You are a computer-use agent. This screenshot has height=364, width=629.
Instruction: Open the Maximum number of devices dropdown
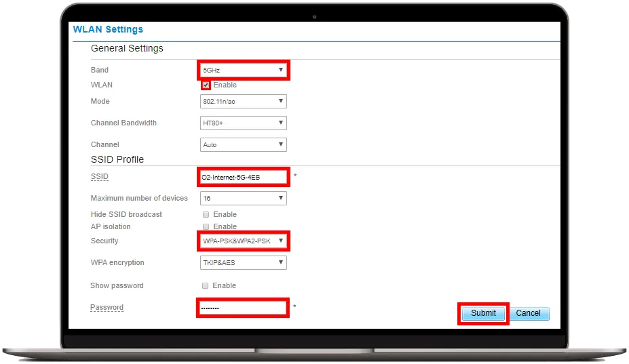click(243, 199)
